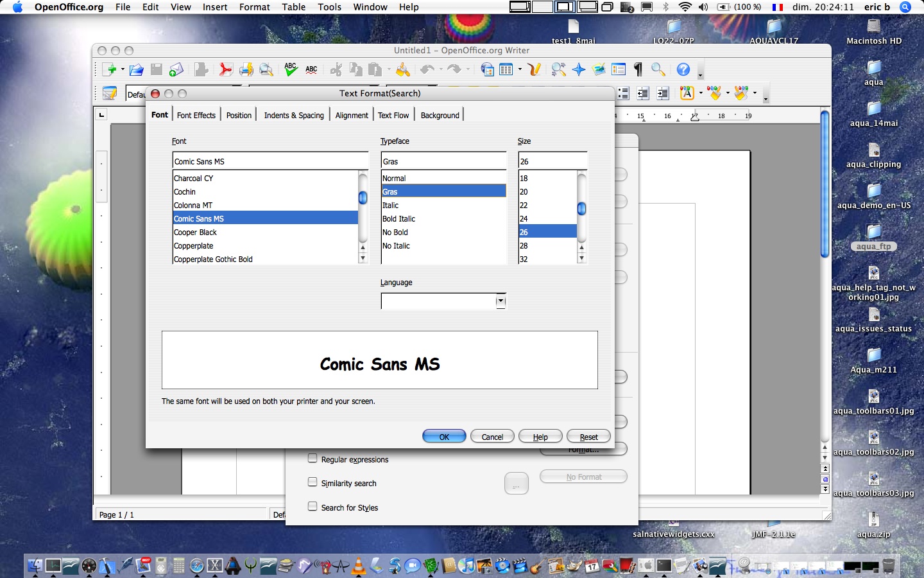Click the Show Draw Functions pencil icon
924x578 pixels.
pos(534,69)
